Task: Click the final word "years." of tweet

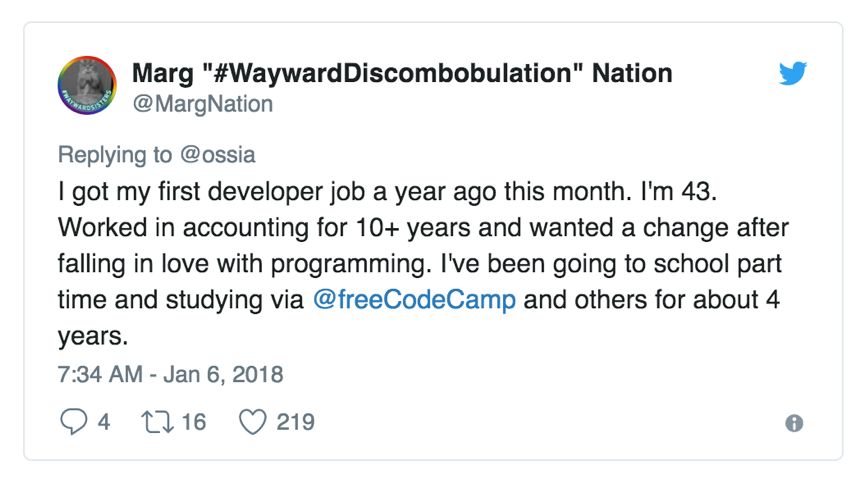Action: coord(93,336)
